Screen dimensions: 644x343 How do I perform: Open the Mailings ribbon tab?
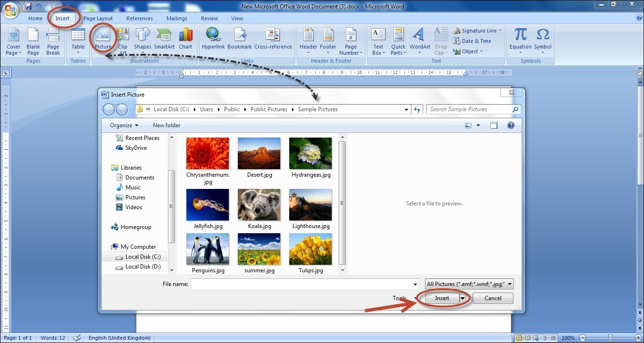coord(176,18)
